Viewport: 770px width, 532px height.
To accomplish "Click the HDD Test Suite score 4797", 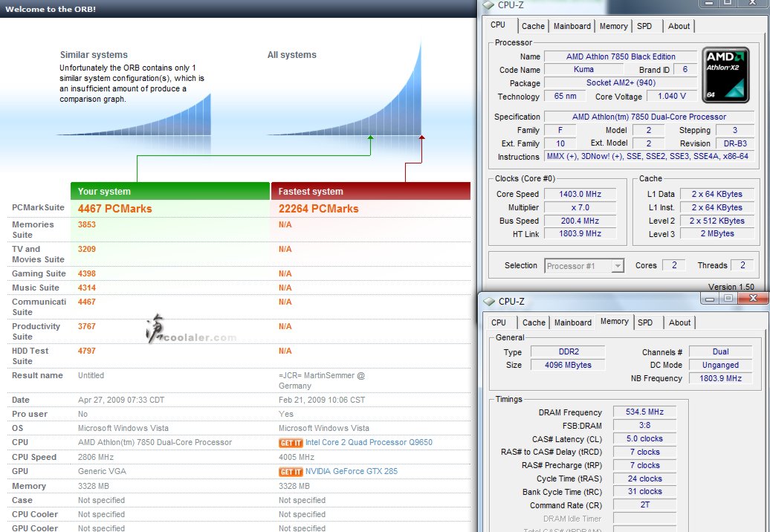I will 87,351.
